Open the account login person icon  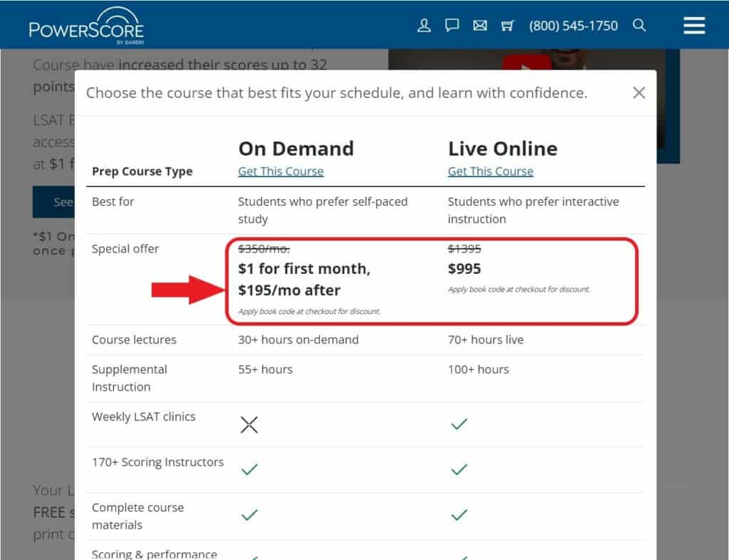[424, 25]
